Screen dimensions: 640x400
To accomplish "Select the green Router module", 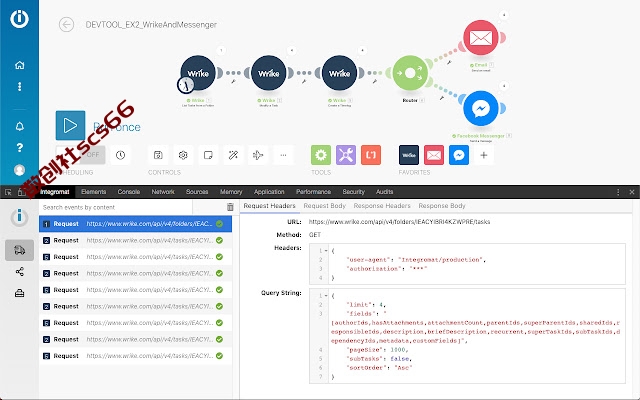I will pos(410,73).
